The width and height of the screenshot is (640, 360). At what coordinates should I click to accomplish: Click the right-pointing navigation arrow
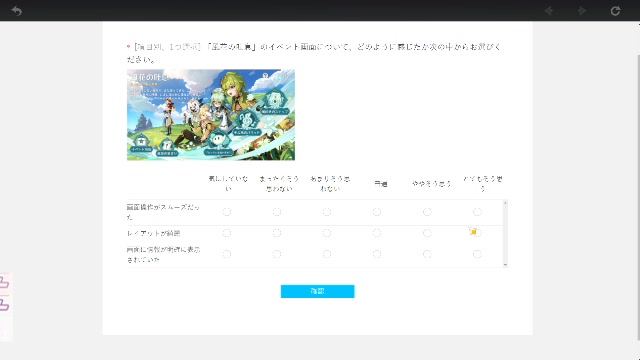582,11
